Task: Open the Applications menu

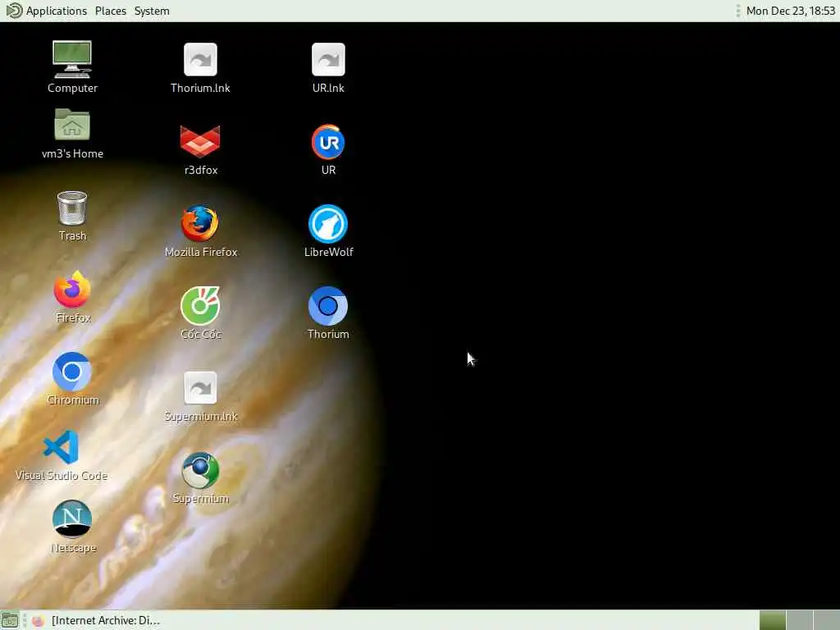Action: (57, 11)
